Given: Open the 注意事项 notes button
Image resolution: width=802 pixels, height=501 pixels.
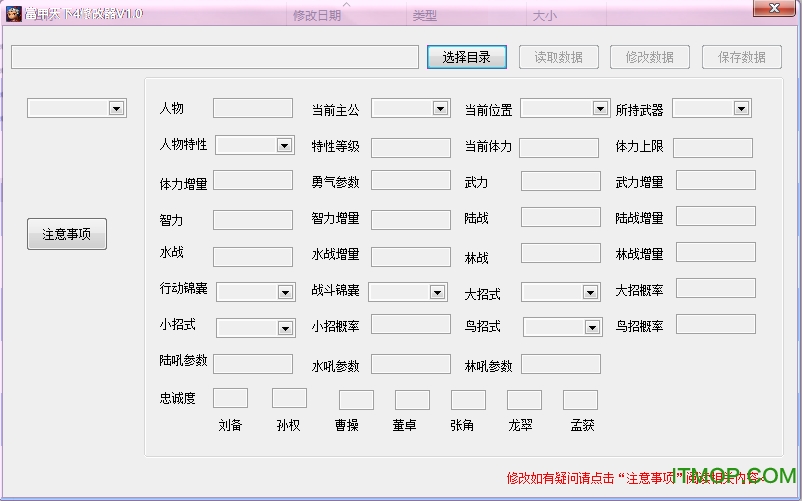Looking at the screenshot, I should [x=66, y=234].
